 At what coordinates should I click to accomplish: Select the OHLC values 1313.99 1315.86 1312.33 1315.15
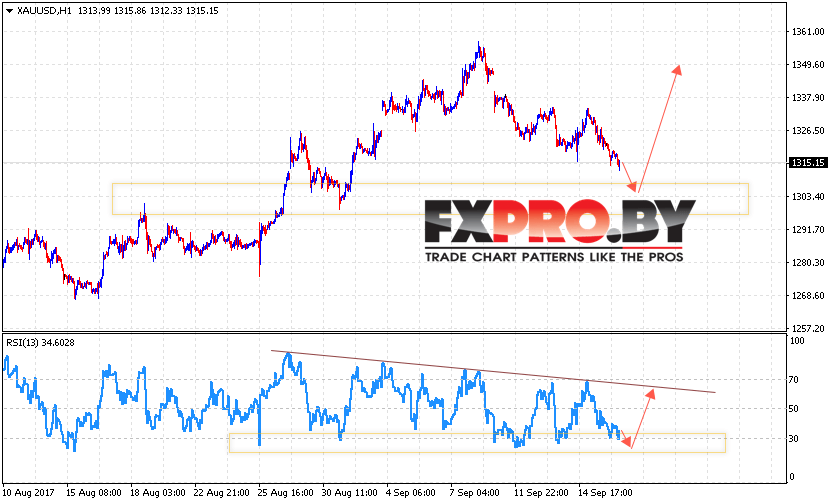[148, 11]
